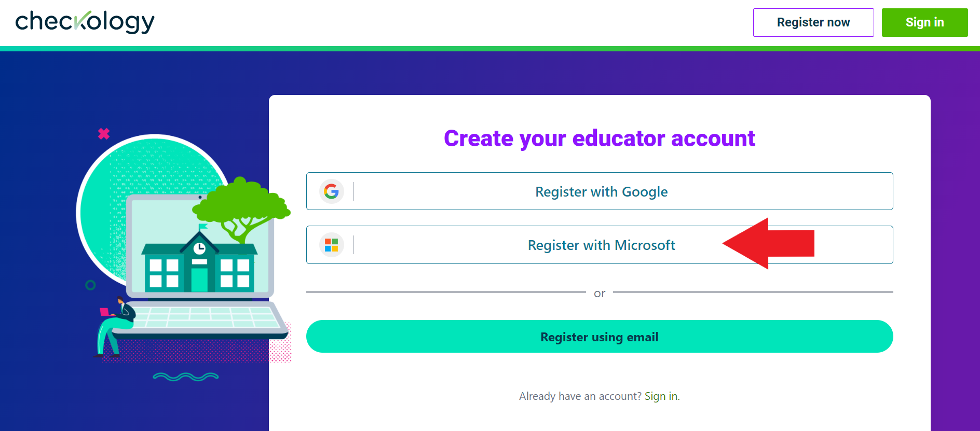Click the Already have an account text

[580, 396]
